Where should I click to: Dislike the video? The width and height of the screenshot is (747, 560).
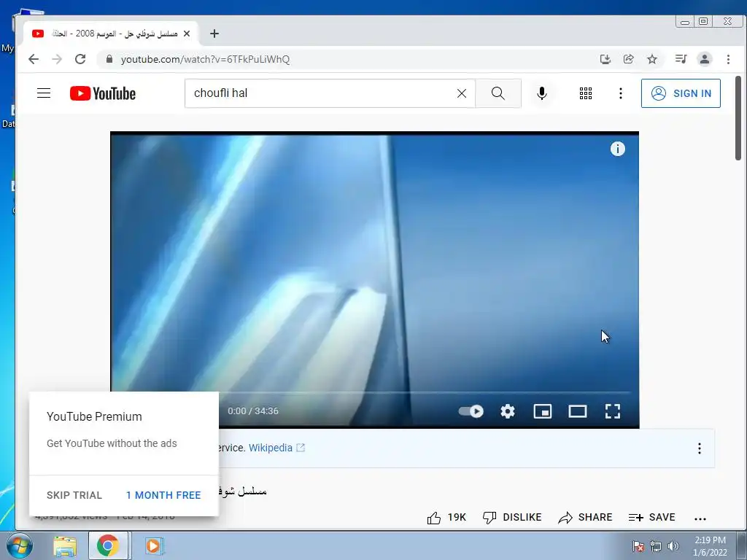point(512,517)
